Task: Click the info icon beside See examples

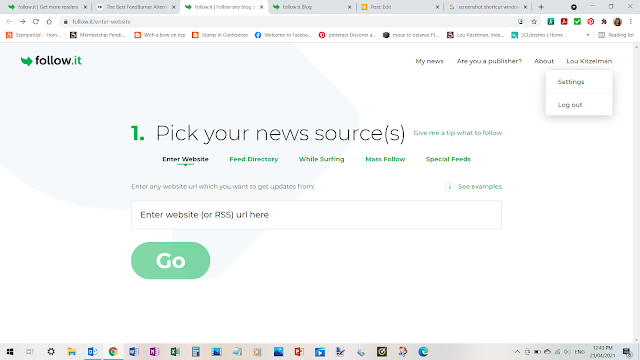Action: pyautogui.click(x=449, y=187)
